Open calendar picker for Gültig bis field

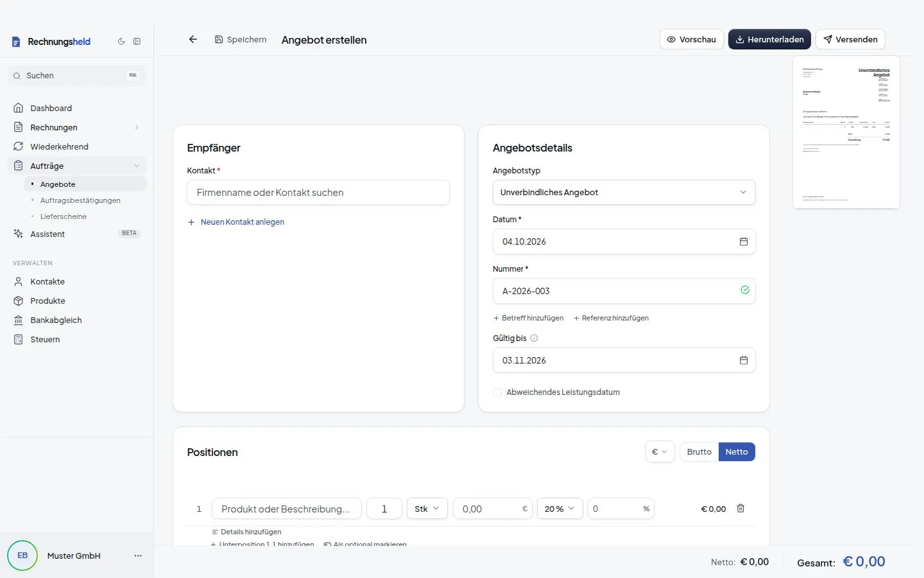744,360
